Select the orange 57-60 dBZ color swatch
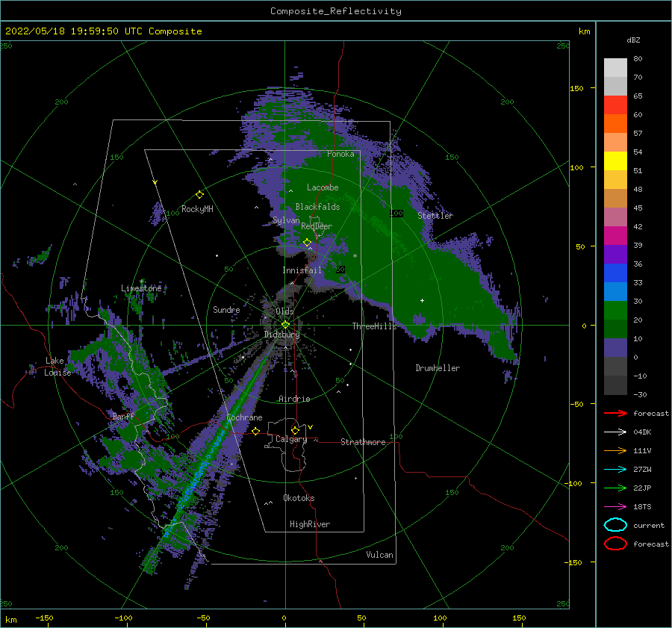 615,123
